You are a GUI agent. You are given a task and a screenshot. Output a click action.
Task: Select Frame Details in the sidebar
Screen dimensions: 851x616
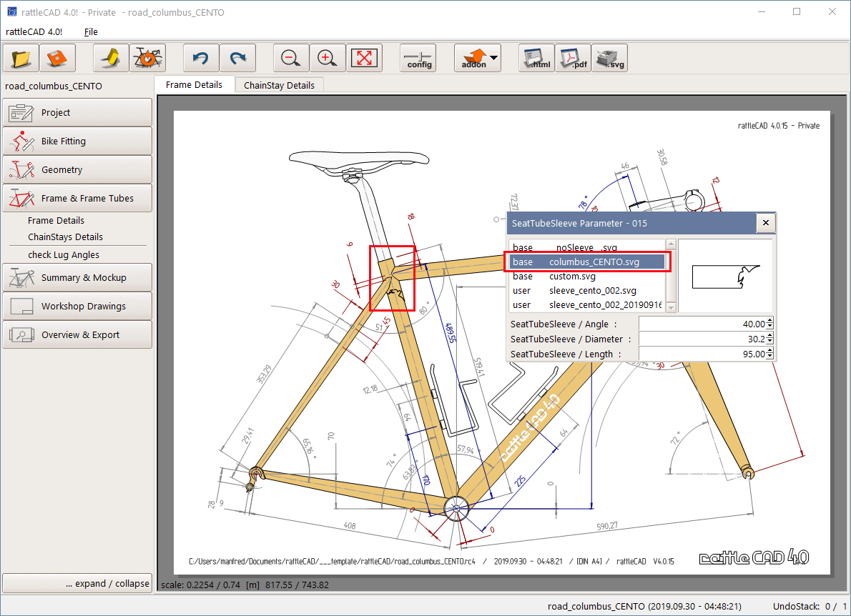click(x=56, y=221)
